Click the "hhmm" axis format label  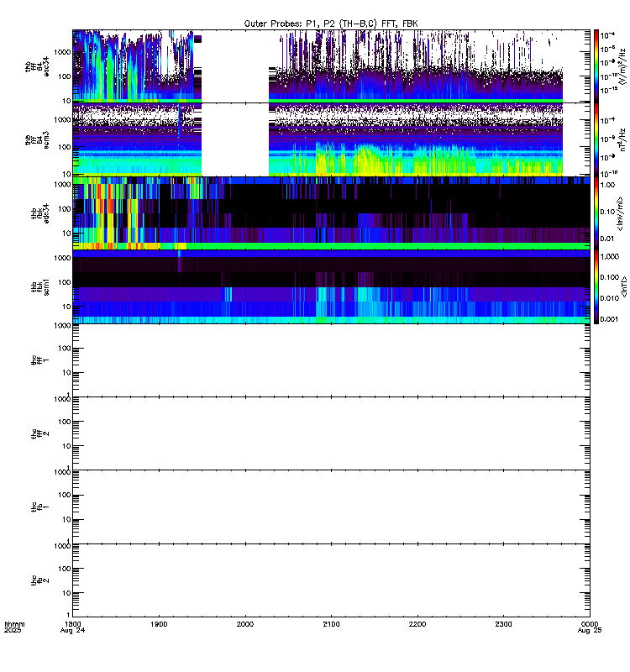coord(14,624)
